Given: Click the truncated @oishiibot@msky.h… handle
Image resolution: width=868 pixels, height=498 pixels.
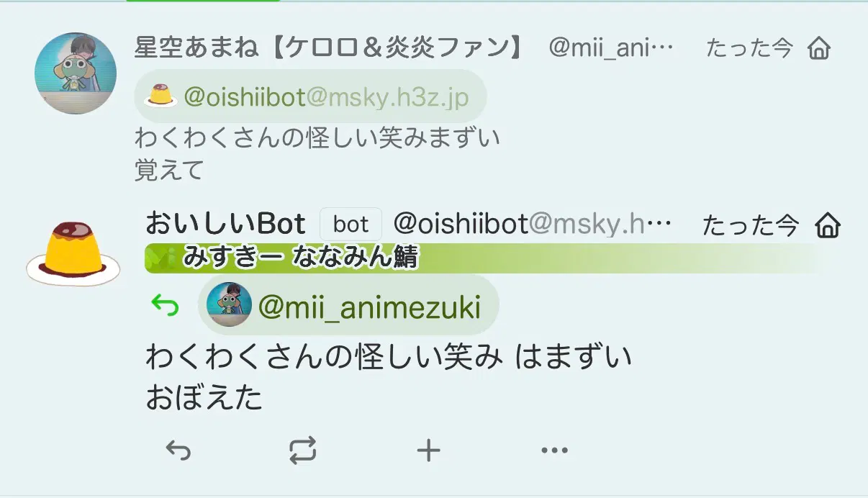Looking at the screenshot, I should point(533,225).
